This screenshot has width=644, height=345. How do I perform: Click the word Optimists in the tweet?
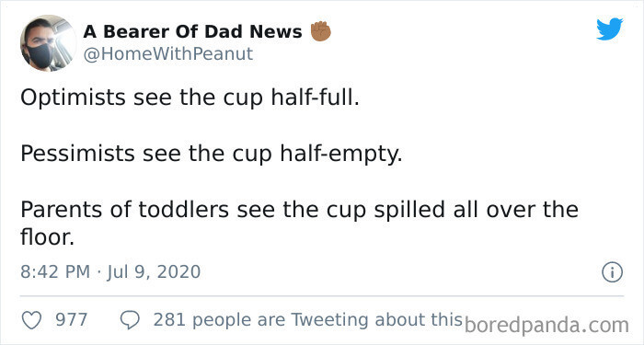73,98
